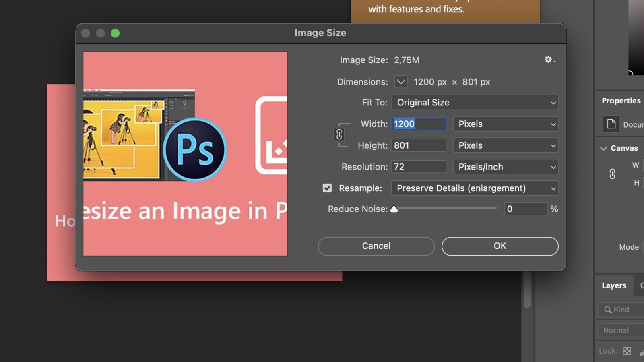
Task: Collapse the Canvas section chevron
Action: point(603,148)
